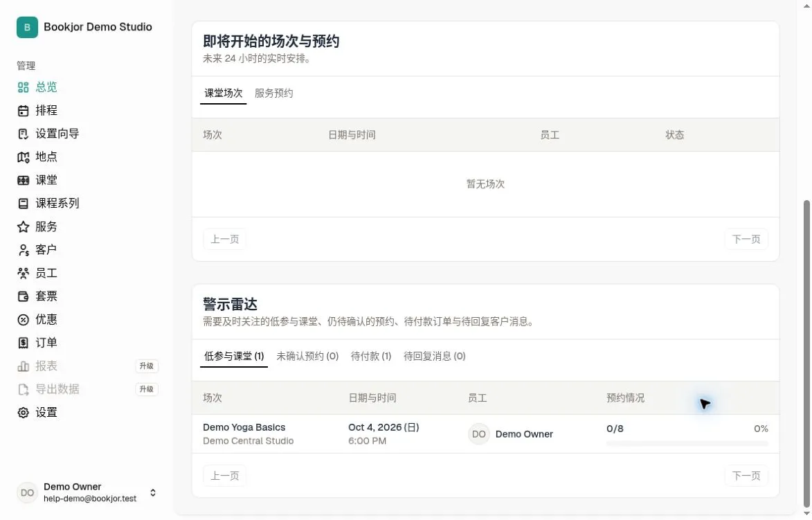Click the 地点 map icon

pyautogui.click(x=24, y=157)
